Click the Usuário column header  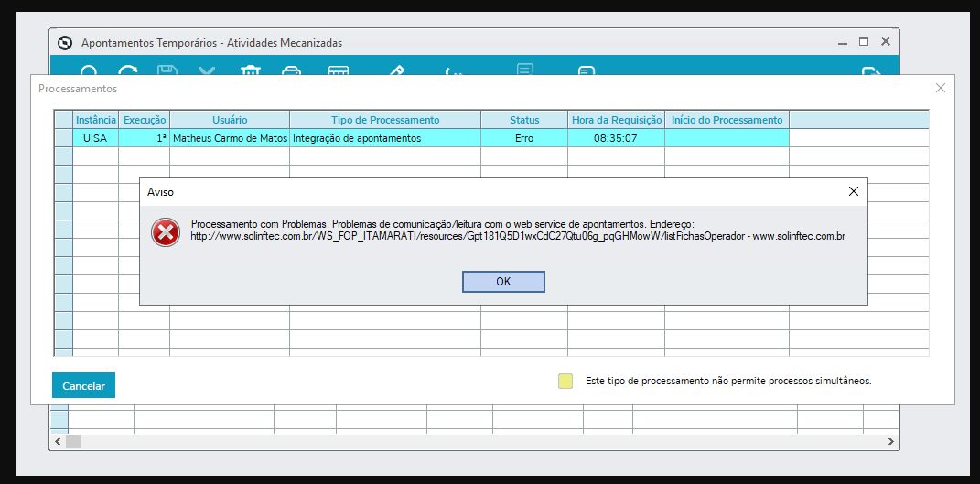(x=230, y=120)
